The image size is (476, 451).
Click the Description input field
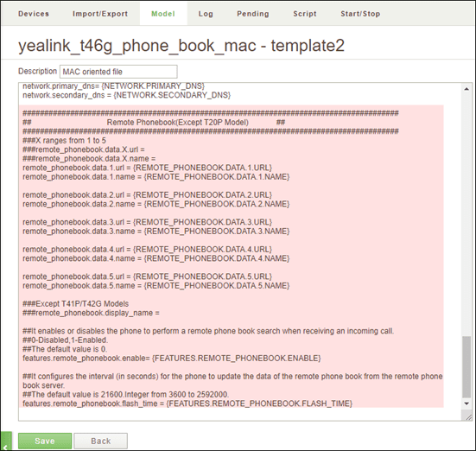pos(118,72)
